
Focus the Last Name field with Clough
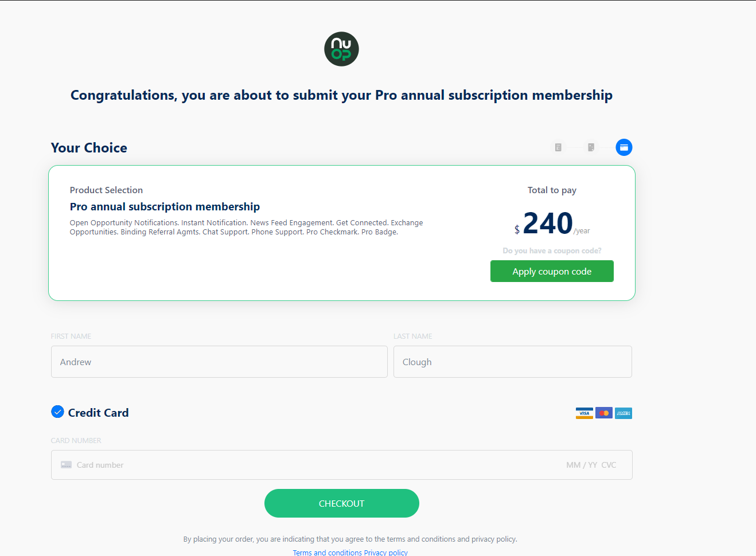point(513,362)
